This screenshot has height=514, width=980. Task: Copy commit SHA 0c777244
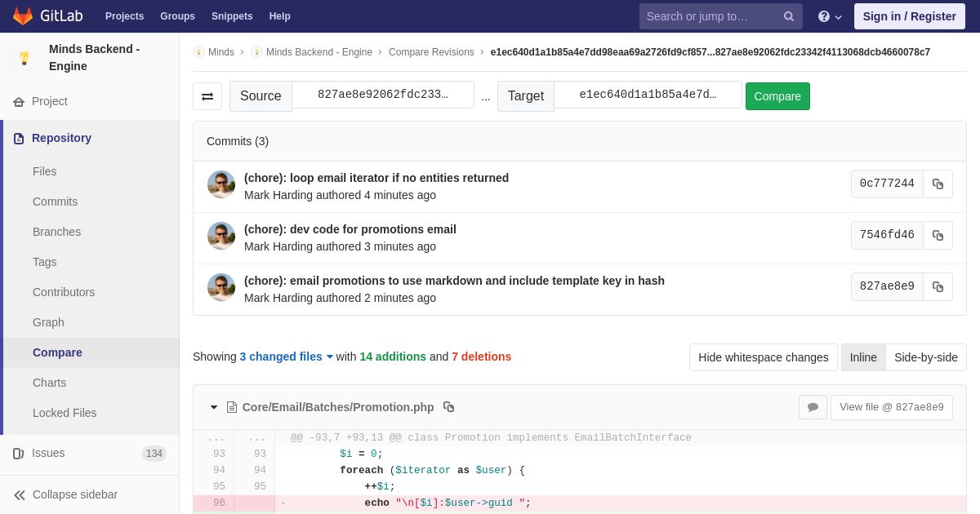[938, 184]
